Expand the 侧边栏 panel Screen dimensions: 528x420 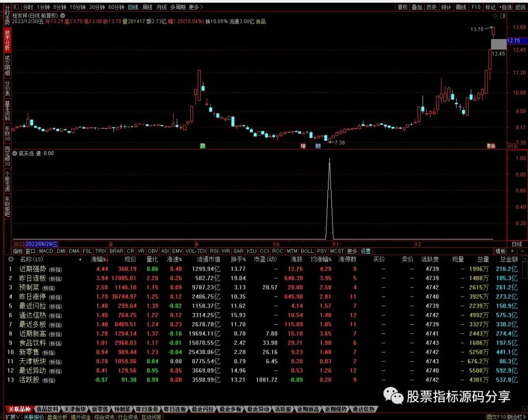pos(517,417)
